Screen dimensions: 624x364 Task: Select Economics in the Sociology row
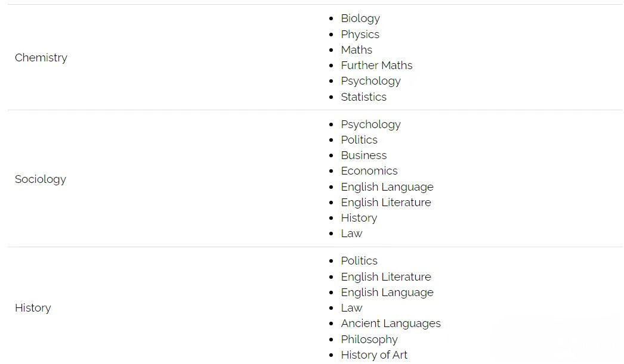tap(369, 171)
